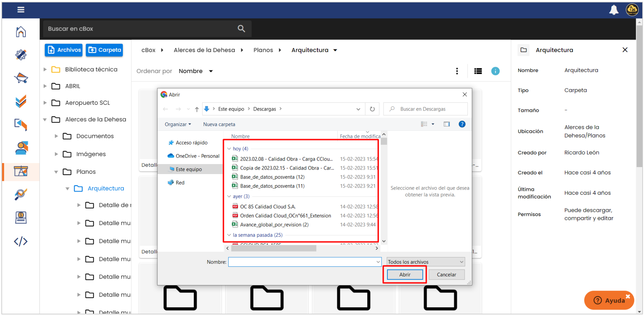The image size is (644, 315).
Task: Open the compass-gear sidebar module
Action: pyautogui.click(x=21, y=55)
